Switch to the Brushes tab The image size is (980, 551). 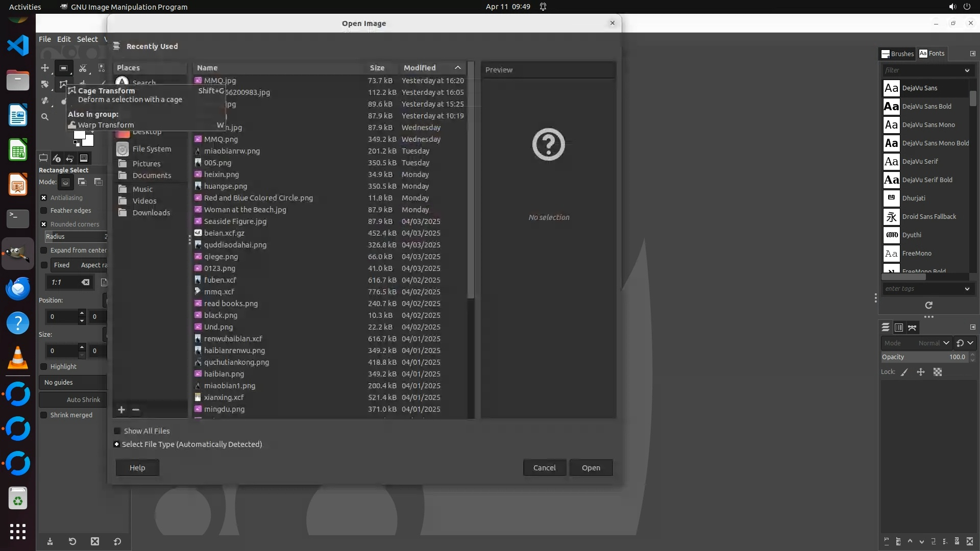click(x=898, y=54)
